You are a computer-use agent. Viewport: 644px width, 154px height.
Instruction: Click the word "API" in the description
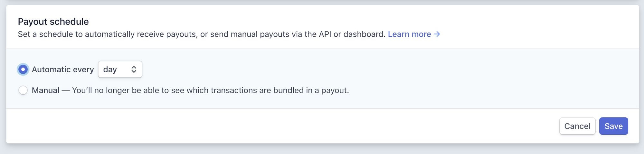(325, 34)
